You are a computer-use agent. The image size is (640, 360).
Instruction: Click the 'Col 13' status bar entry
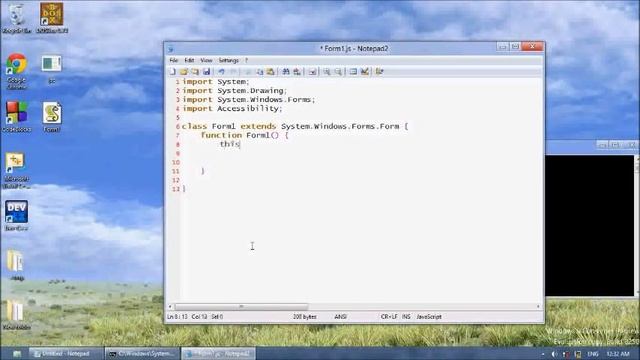pyautogui.click(x=199, y=317)
